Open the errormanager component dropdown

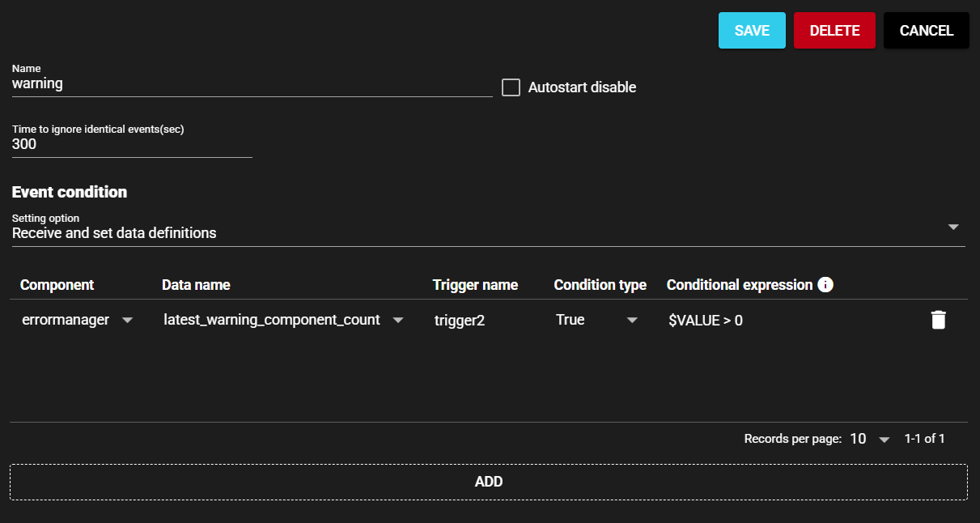(77, 320)
